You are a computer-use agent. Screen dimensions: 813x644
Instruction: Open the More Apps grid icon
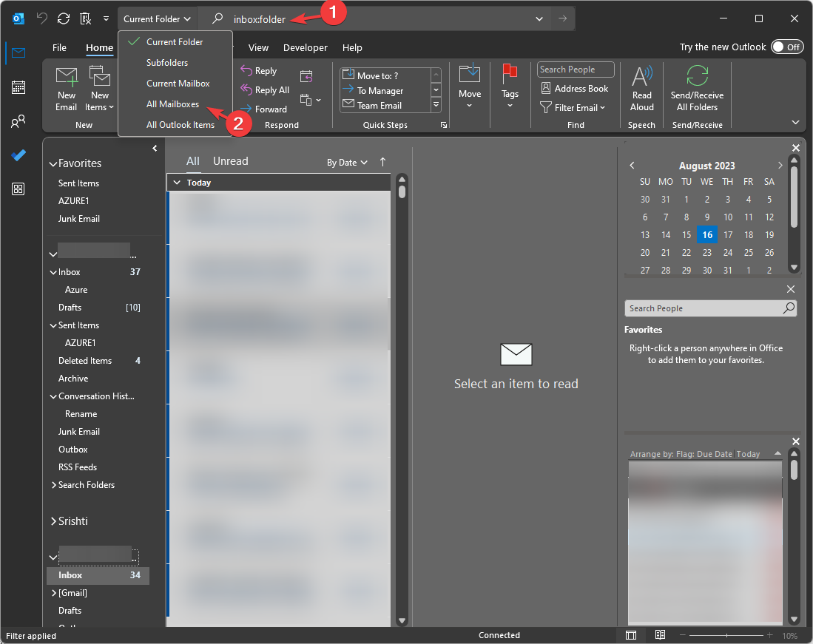tap(18, 189)
